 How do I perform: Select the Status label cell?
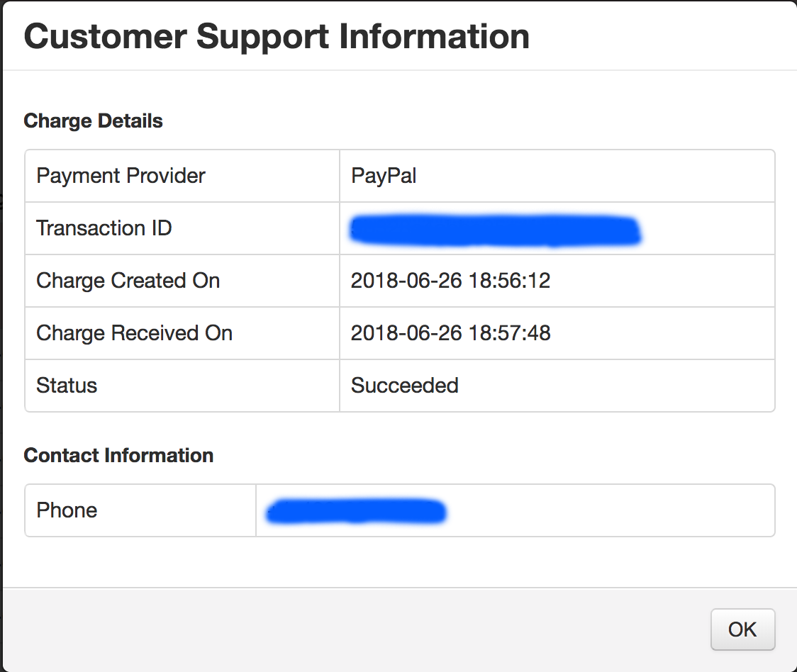67,386
